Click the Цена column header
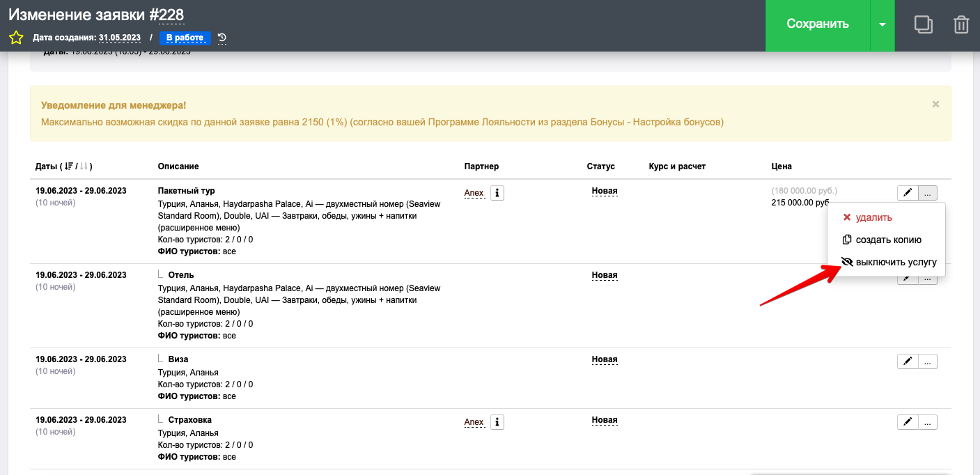This screenshot has width=980, height=475. click(781, 166)
